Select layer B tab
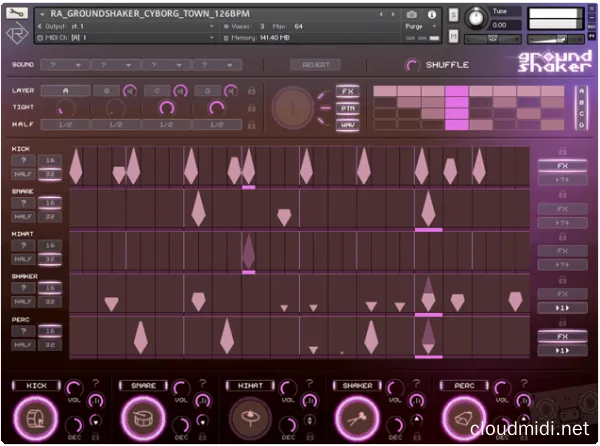The width and height of the screenshot is (600, 446). [x=107, y=91]
